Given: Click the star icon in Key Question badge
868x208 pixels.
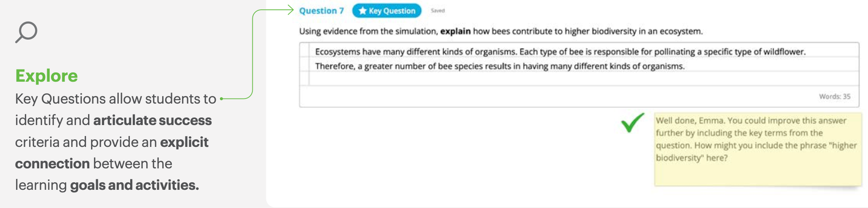Looking at the screenshot, I should (x=362, y=11).
